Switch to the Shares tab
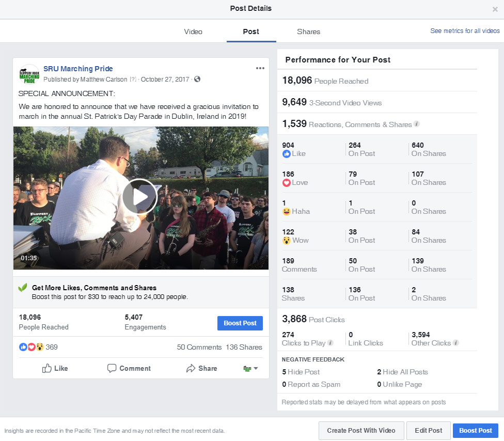Viewport: 504px width, 441px height. (308, 31)
